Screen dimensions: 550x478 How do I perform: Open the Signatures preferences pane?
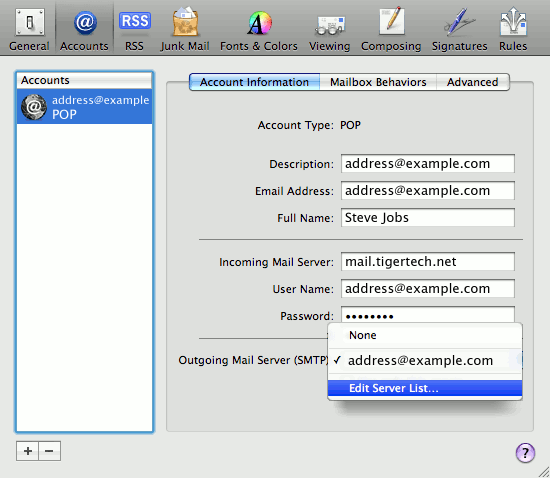pyautogui.click(x=460, y=30)
